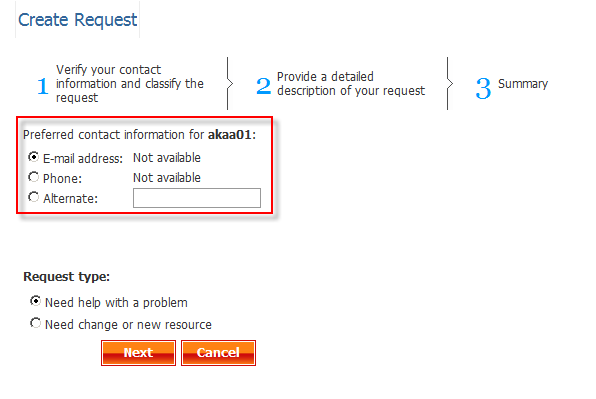Open Provide a detailed description step

click(351, 84)
